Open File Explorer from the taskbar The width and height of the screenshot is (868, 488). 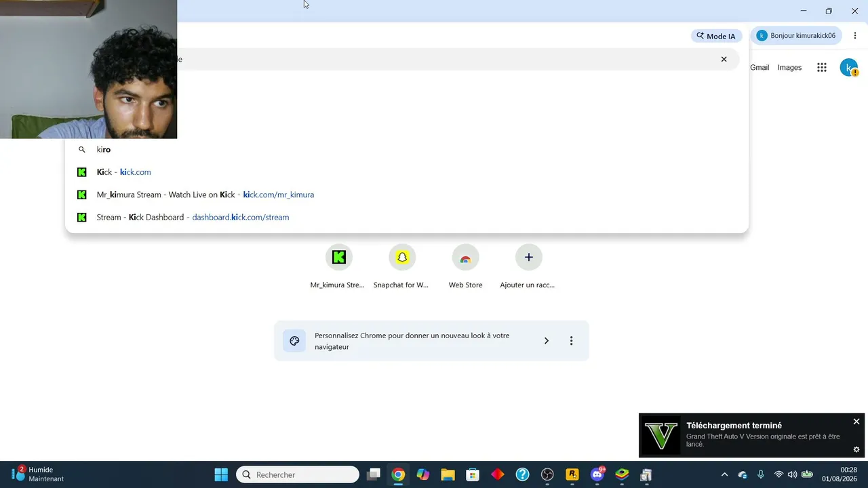click(x=448, y=474)
